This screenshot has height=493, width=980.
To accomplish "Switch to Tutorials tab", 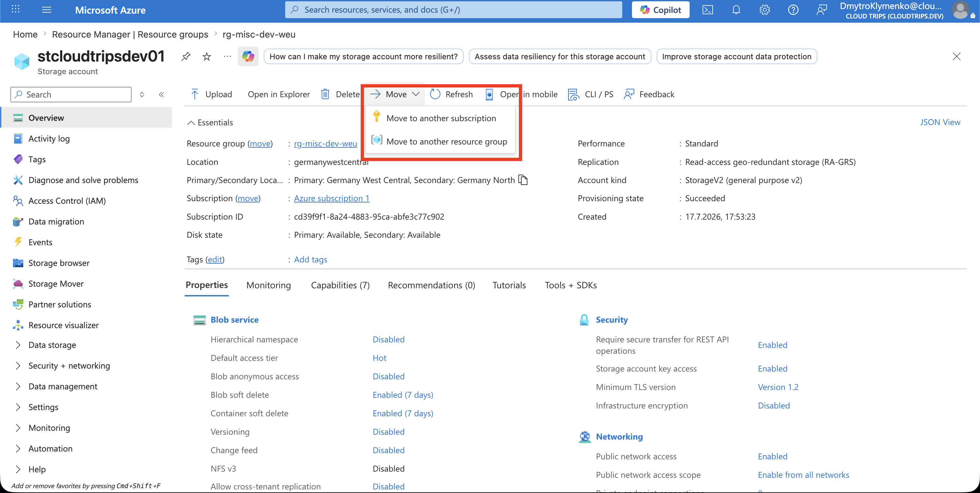I will [509, 285].
